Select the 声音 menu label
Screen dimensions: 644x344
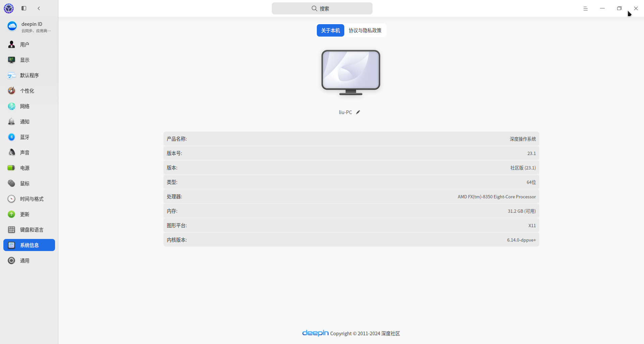pyautogui.click(x=24, y=152)
